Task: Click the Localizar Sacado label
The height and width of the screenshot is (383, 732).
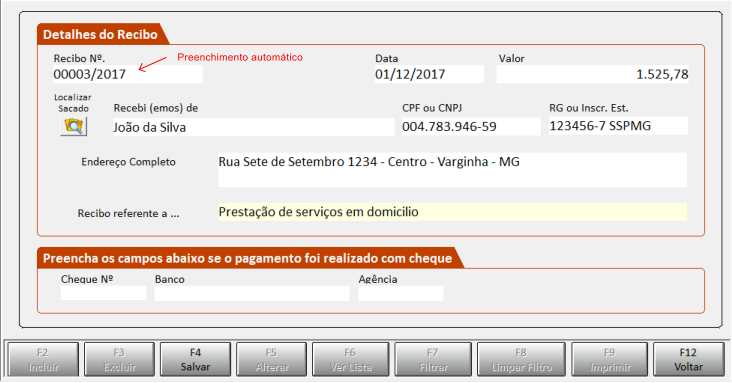Action: 73,103
